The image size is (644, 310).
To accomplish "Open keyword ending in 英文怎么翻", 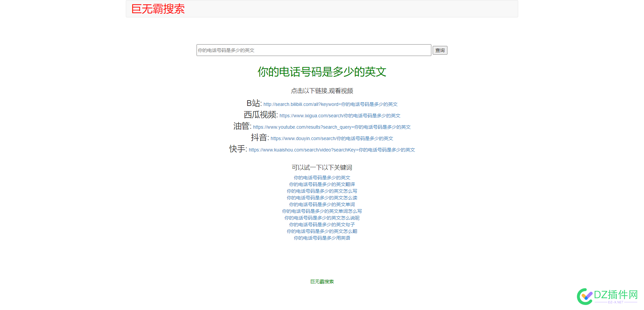I will coord(322,231).
